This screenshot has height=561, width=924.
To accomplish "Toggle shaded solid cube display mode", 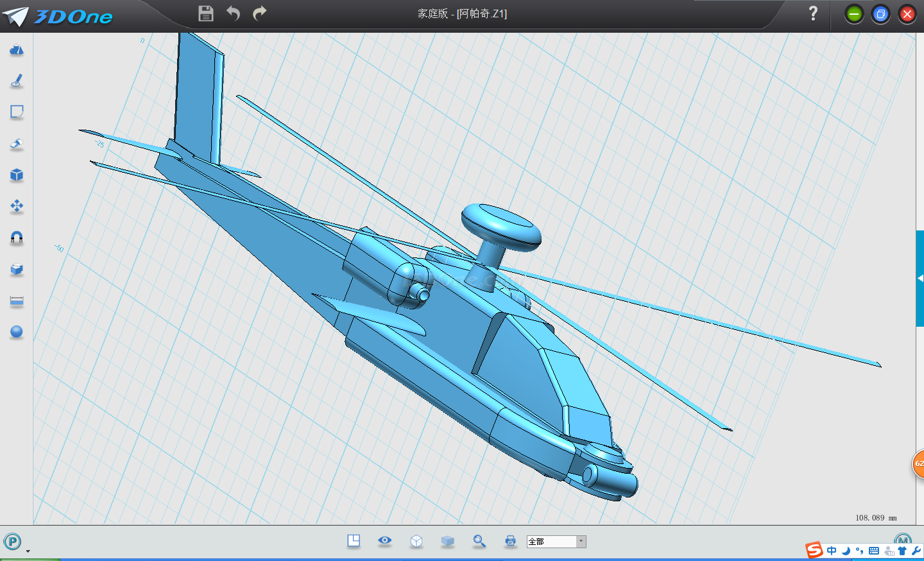I will 448,541.
